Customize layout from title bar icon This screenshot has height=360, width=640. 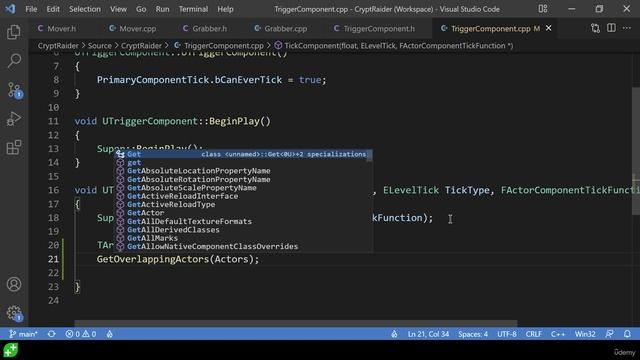point(543,9)
